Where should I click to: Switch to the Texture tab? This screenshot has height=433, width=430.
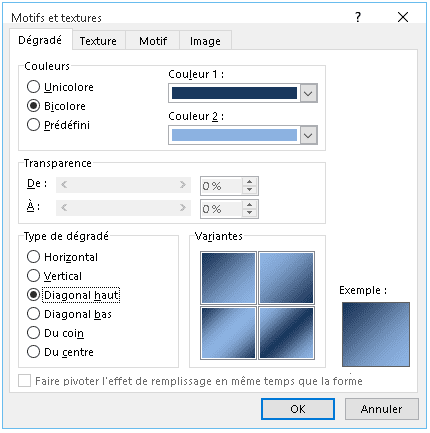[x=98, y=41]
